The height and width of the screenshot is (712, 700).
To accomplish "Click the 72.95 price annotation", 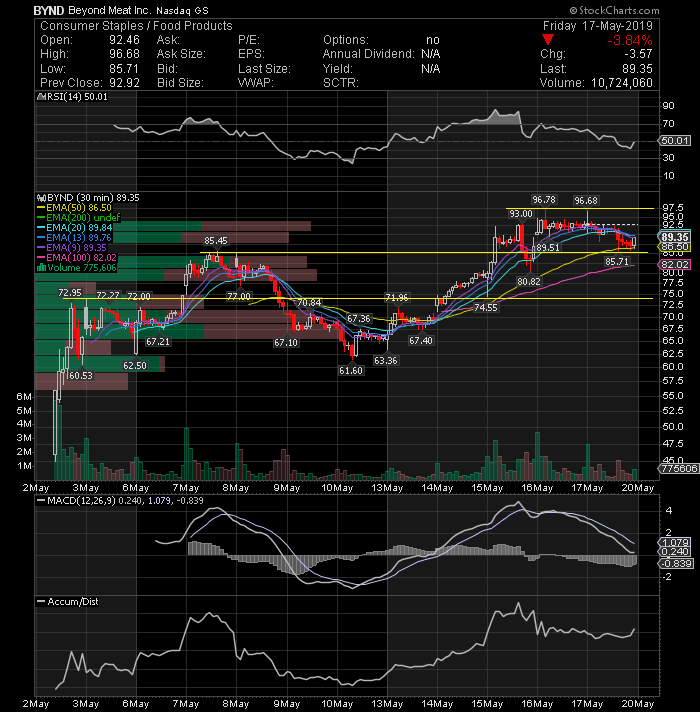I will coord(69,292).
